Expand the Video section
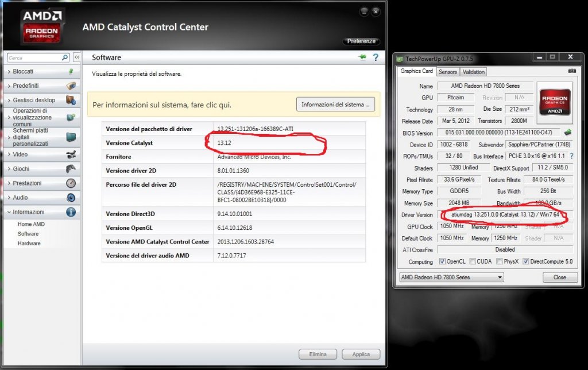This screenshot has height=370, width=588. click(x=9, y=154)
